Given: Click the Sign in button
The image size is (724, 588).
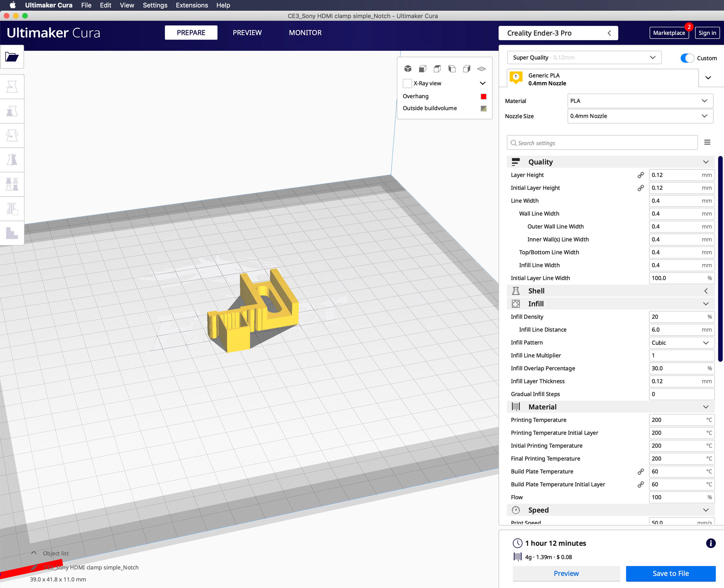Looking at the screenshot, I should click(707, 33).
